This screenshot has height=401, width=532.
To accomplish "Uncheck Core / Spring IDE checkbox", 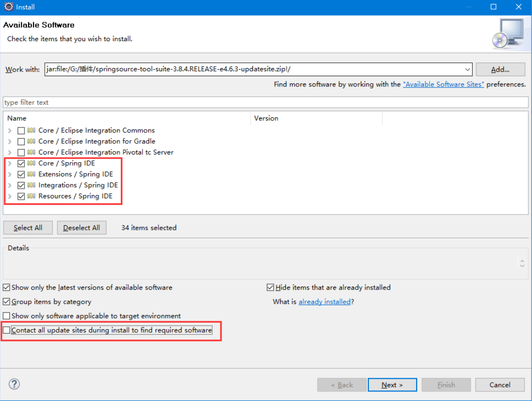I will pyautogui.click(x=21, y=164).
